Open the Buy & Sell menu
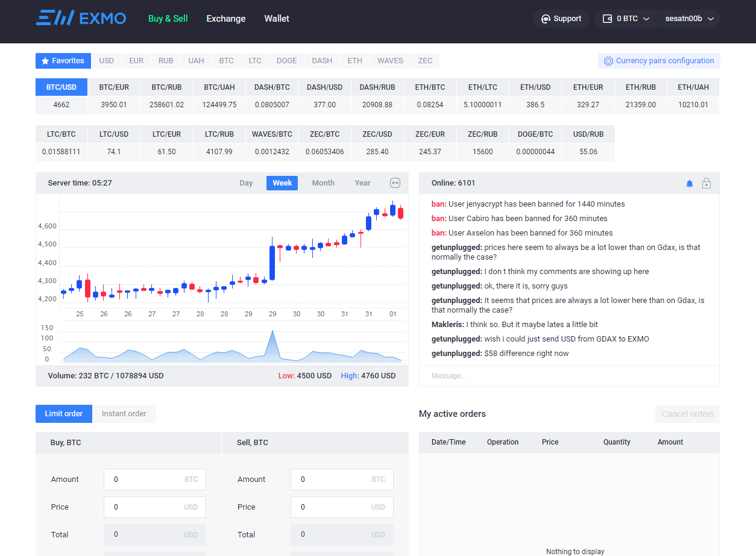 168,19
